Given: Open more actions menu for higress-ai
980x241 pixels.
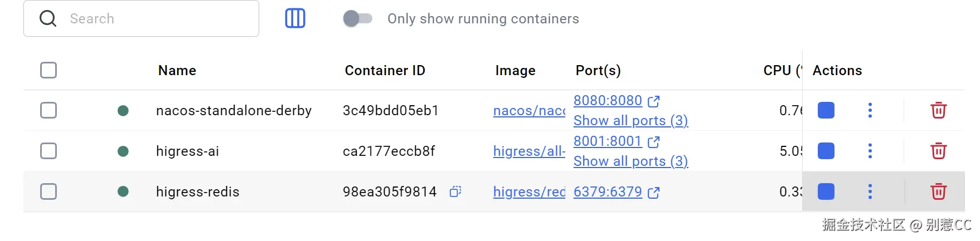Looking at the screenshot, I should point(870,151).
